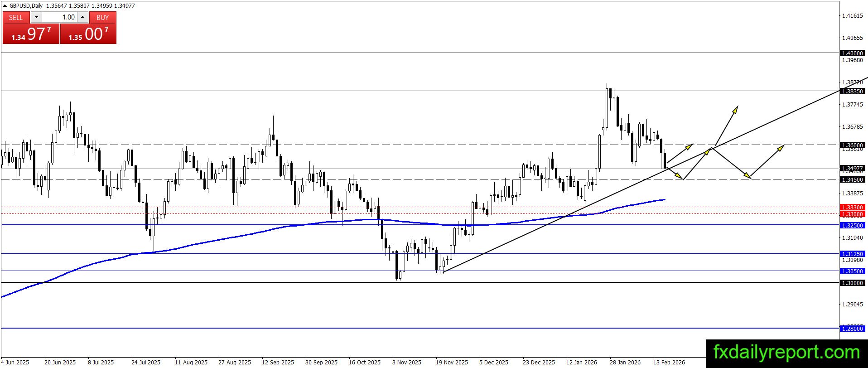This screenshot has width=868, height=368.
Task: Open the fxdailyreport.com watermark link
Action: click(786, 352)
